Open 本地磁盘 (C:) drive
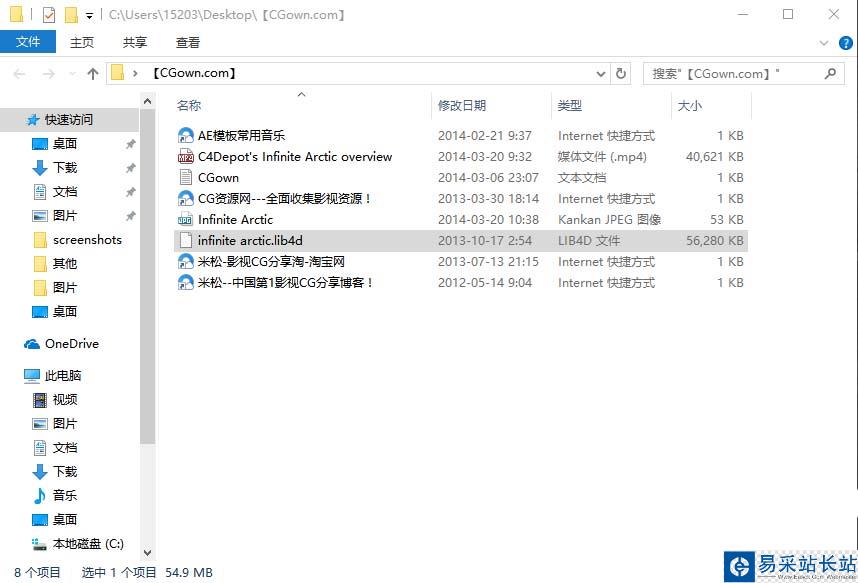 (88, 544)
